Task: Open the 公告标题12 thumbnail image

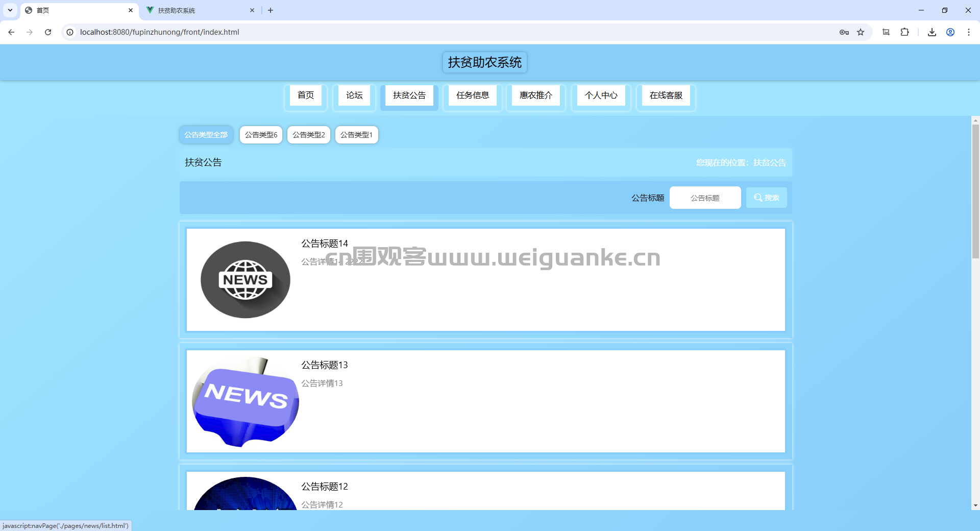Action: pyautogui.click(x=246, y=493)
